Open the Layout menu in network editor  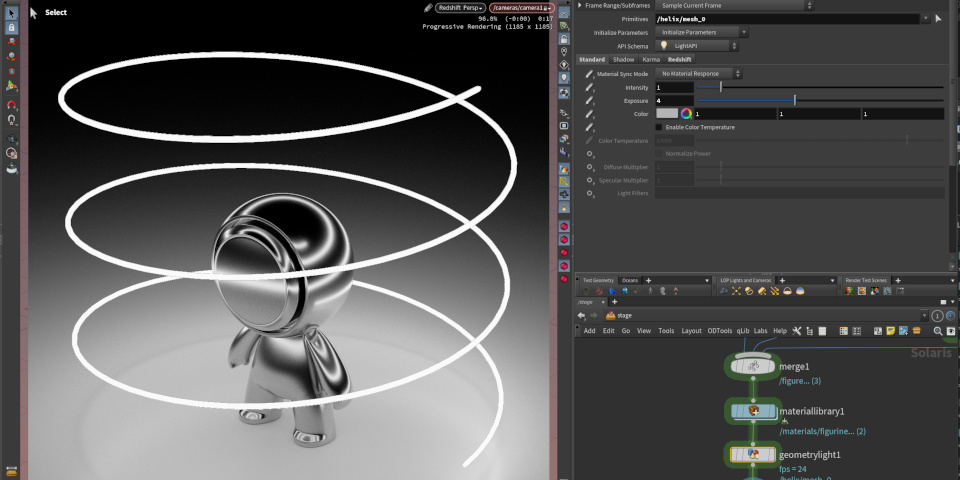[x=691, y=331]
